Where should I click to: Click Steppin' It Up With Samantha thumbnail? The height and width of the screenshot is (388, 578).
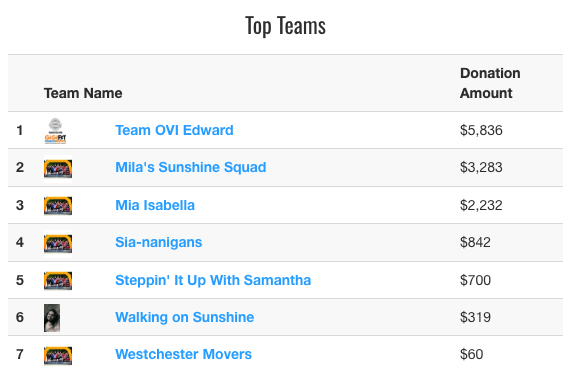(x=58, y=281)
